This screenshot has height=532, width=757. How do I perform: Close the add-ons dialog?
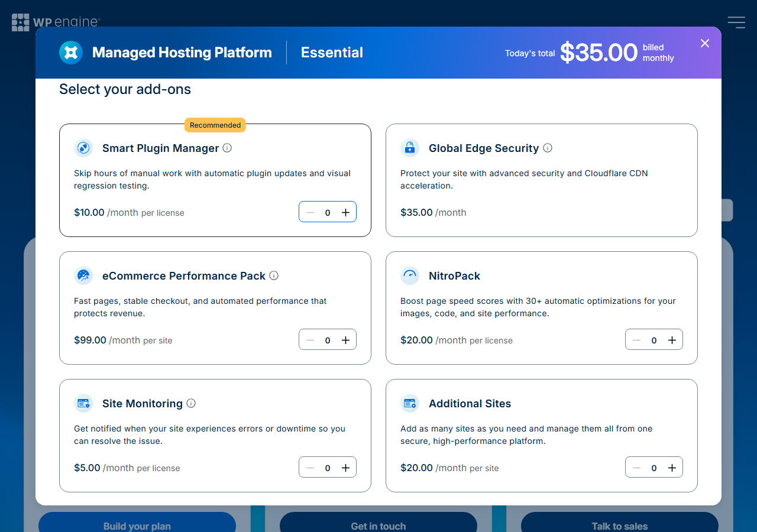pos(705,43)
